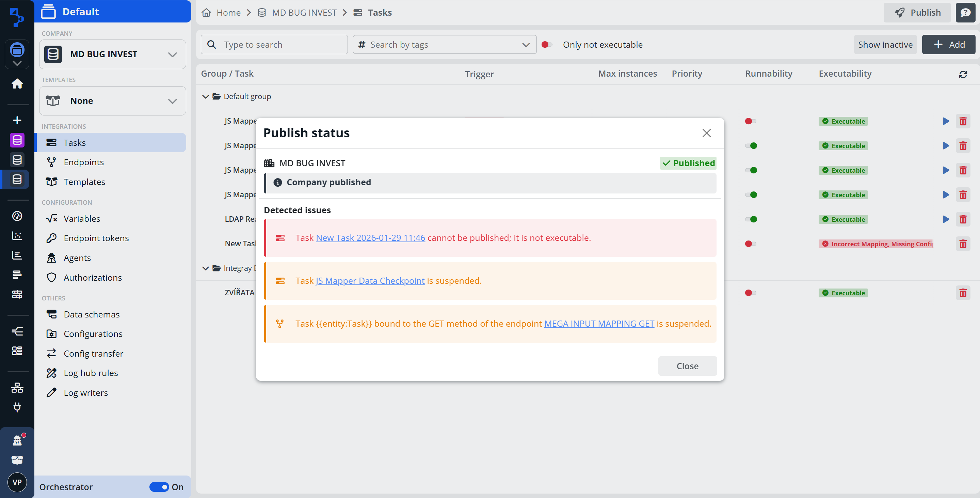
Task: Open the help icon in top right corner
Action: (x=966, y=12)
